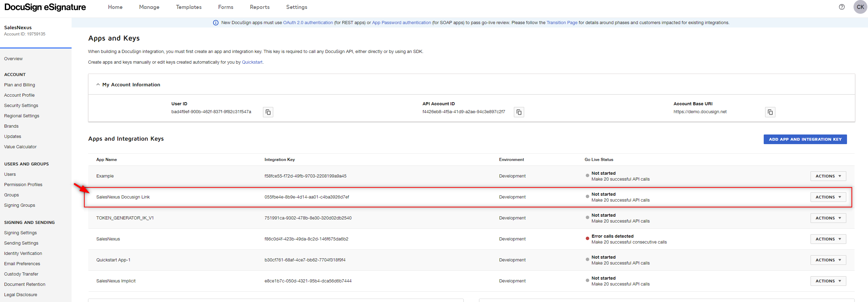Open Groups in sidebar
This screenshot has height=302, width=868.
pos(11,195)
